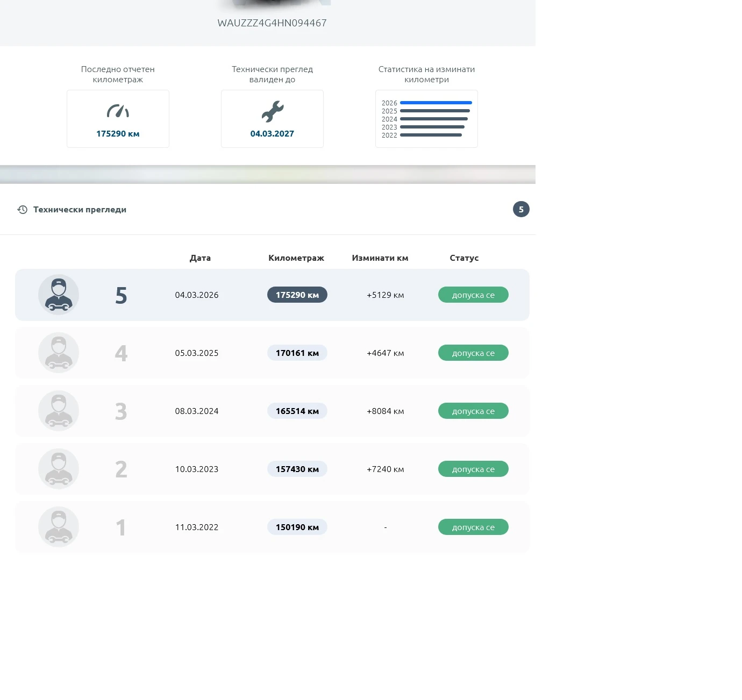
Task: Click the inspection count badge showing 5
Action: click(521, 209)
